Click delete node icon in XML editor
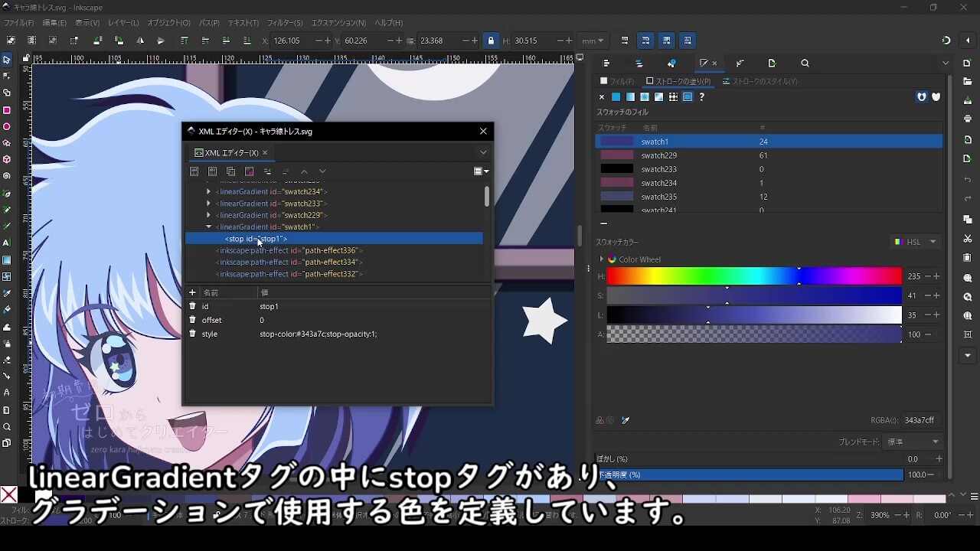Image resolution: width=980 pixels, height=551 pixels. click(x=249, y=171)
